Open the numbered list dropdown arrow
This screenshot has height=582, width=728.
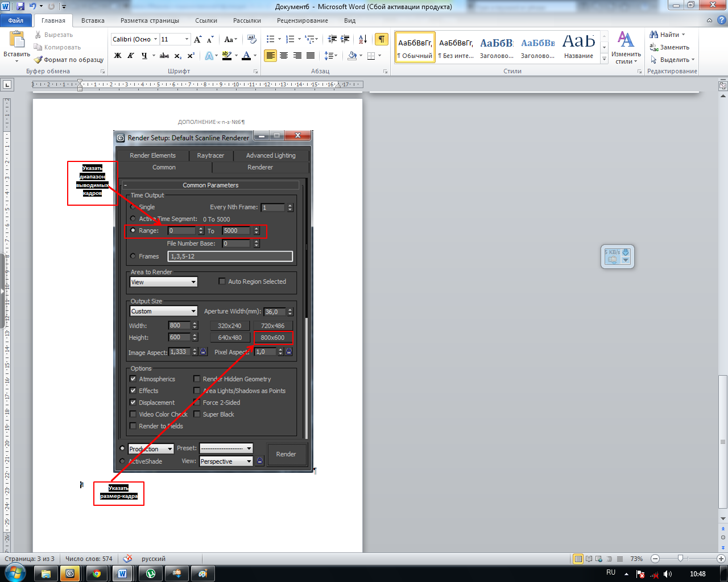[x=297, y=39]
